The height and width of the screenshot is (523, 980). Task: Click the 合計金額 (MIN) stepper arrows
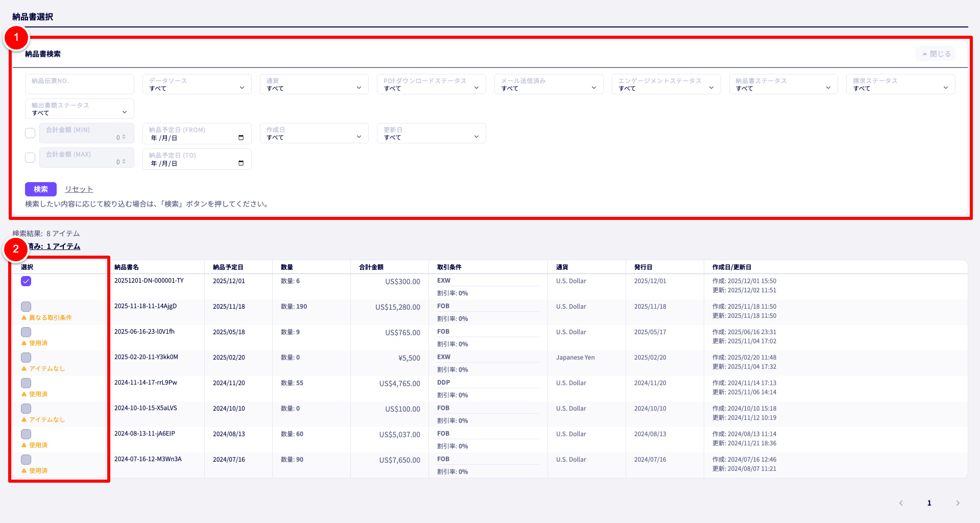tap(124, 137)
